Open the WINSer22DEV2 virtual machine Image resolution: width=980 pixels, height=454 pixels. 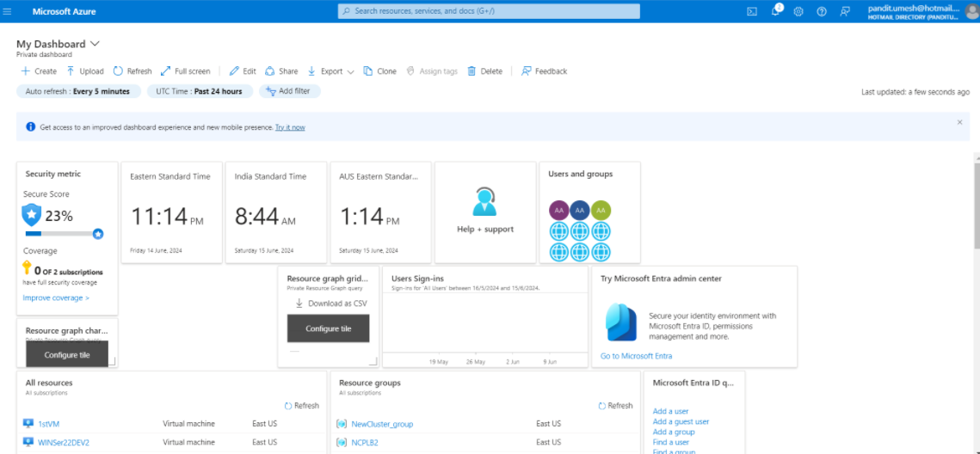[x=64, y=442]
